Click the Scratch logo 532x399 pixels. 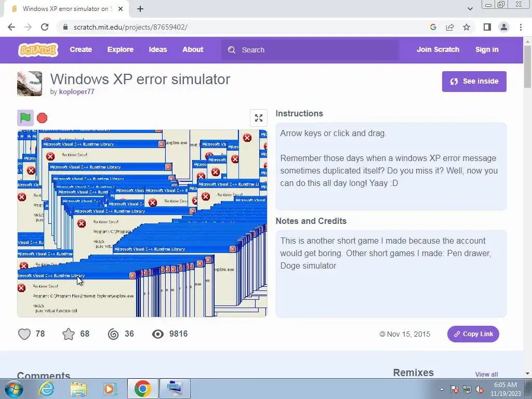[38, 50]
